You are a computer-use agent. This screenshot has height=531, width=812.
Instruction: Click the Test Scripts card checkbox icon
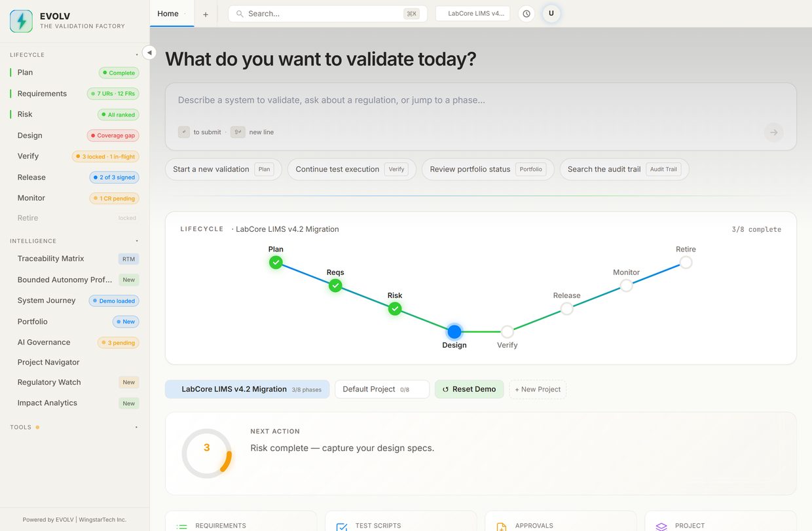click(x=342, y=526)
